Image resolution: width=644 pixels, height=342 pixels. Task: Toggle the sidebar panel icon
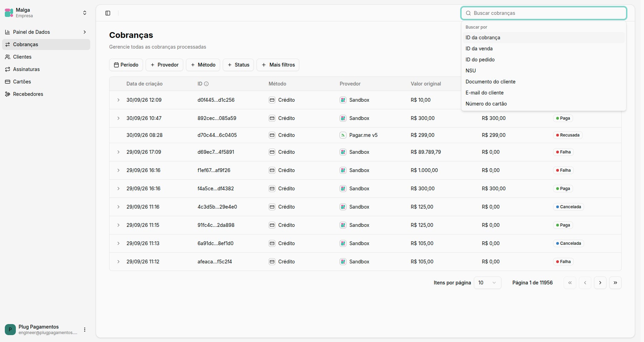[x=108, y=13]
